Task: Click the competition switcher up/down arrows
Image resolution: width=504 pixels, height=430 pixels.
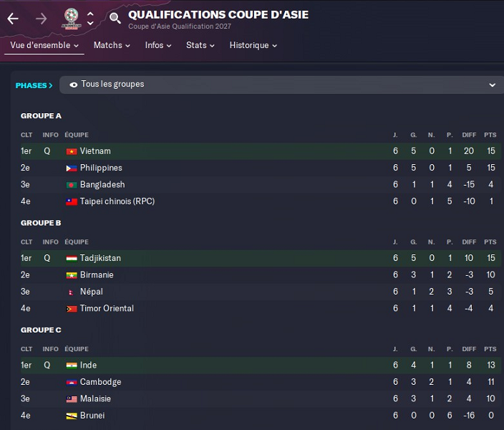Action: pyautogui.click(x=90, y=18)
